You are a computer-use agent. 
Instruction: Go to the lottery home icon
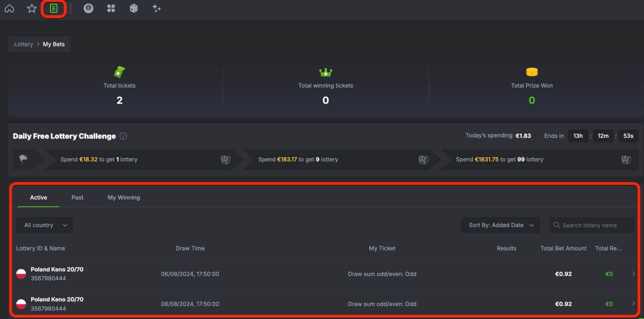coord(9,8)
